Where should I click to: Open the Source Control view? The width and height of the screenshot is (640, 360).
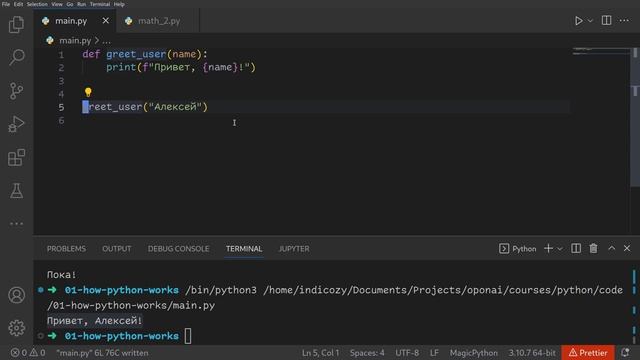16,91
